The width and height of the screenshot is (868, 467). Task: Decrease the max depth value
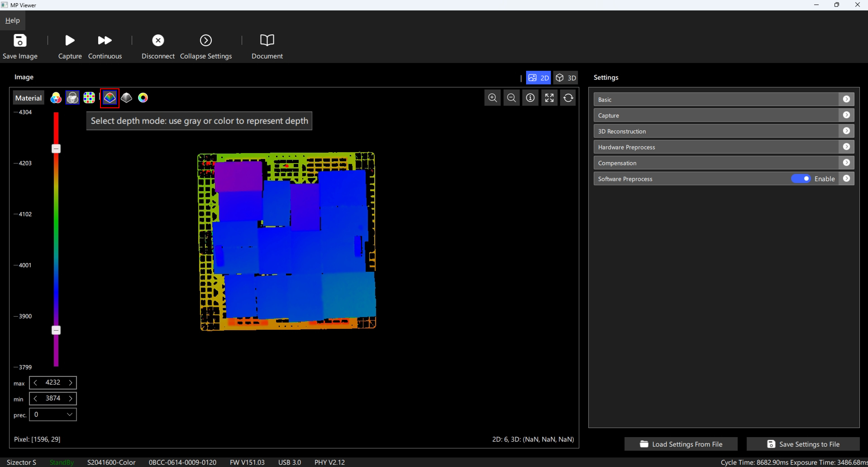(x=35, y=382)
